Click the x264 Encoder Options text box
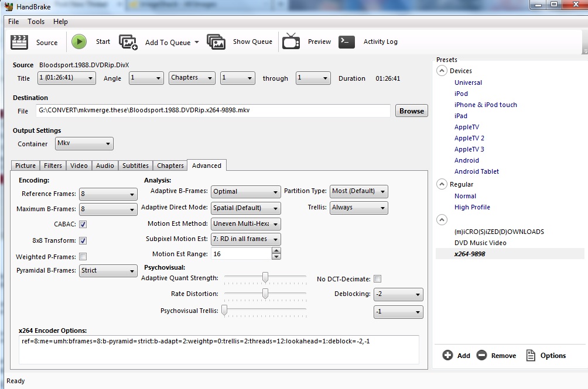Screen dimensions: 588x389 (x=219, y=349)
